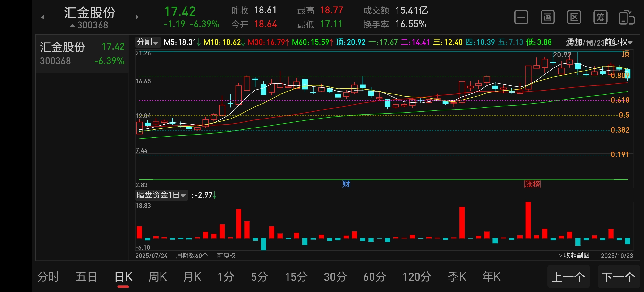Go to previous stock with left arrow
The width and height of the screenshot is (644, 292).
(x=42, y=17)
